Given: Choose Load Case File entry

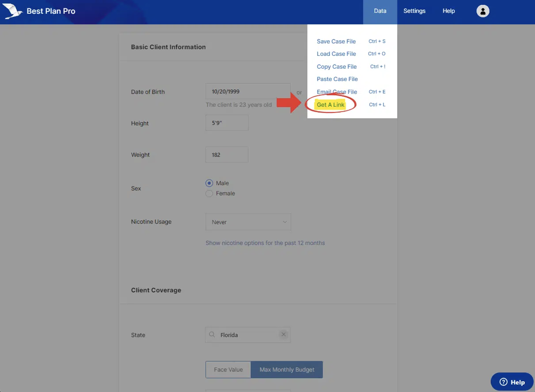Looking at the screenshot, I should 336,54.
